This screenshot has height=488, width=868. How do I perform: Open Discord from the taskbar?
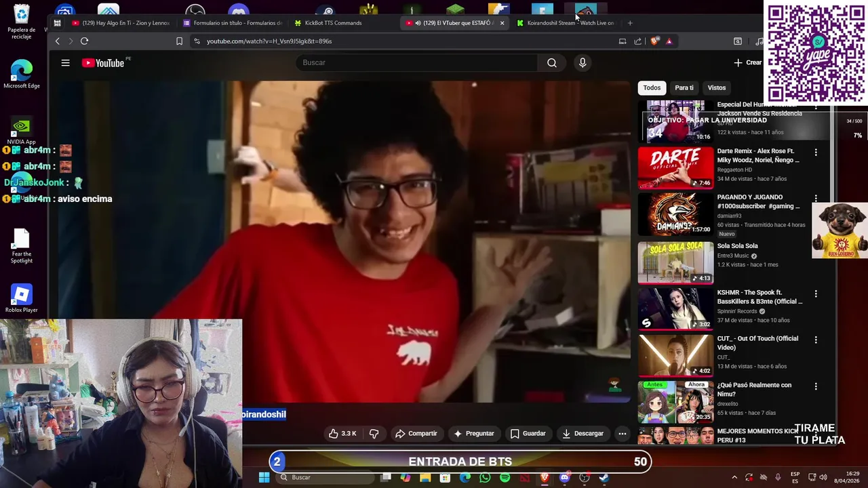[x=564, y=478]
